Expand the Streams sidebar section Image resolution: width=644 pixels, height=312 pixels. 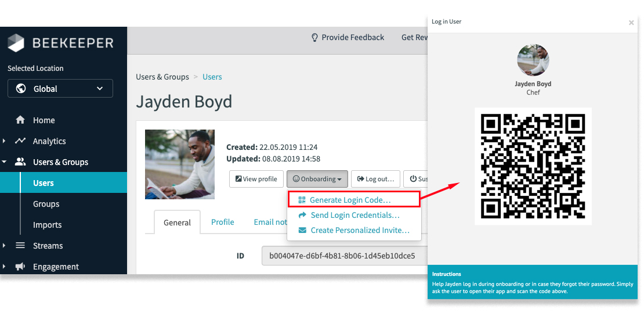click(5, 246)
